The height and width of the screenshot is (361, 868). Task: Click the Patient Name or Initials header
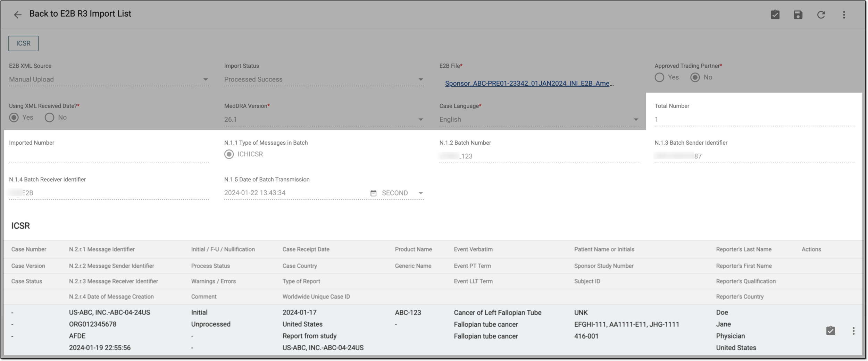click(x=604, y=249)
